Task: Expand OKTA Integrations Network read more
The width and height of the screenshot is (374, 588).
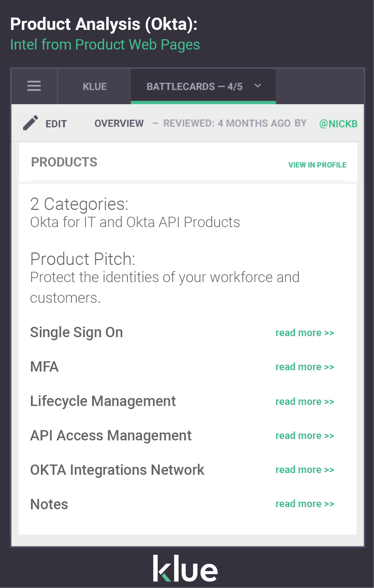Action: point(304,470)
